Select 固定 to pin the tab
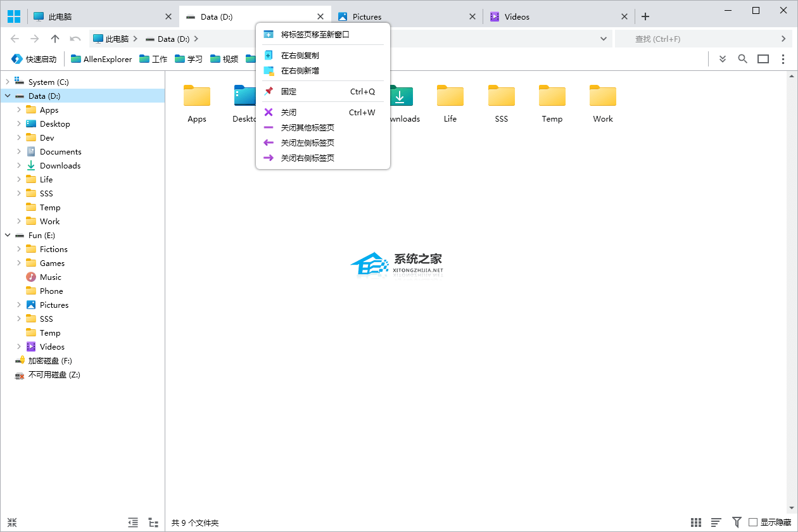Image resolution: width=798 pixels, height=532 pixels. coord(289,91)
